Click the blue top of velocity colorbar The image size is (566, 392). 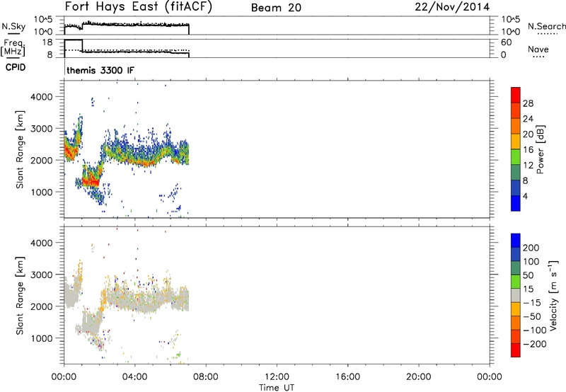pos(516,241)
